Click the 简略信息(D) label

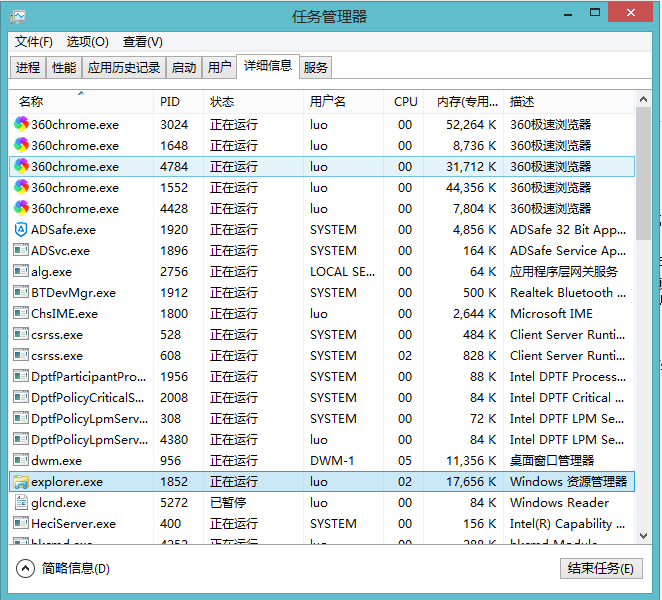point(76,568)
